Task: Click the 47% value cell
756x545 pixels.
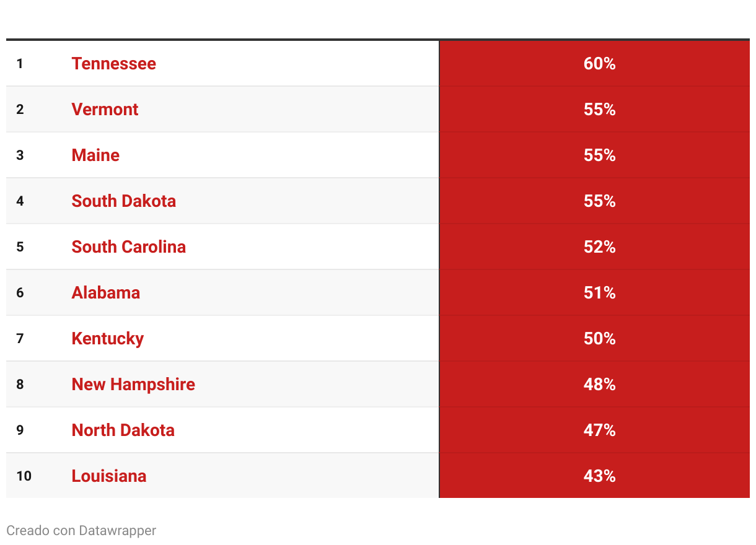Action: tap(599, 430)
